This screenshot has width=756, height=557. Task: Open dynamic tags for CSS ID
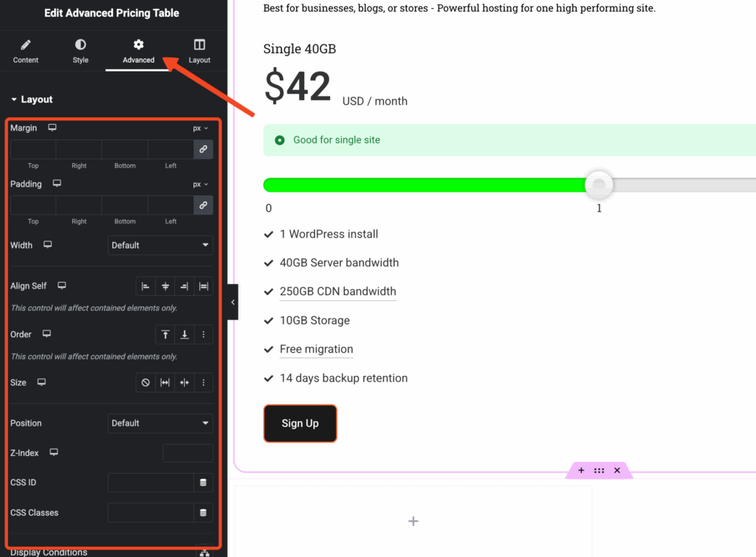click(203, 483)
